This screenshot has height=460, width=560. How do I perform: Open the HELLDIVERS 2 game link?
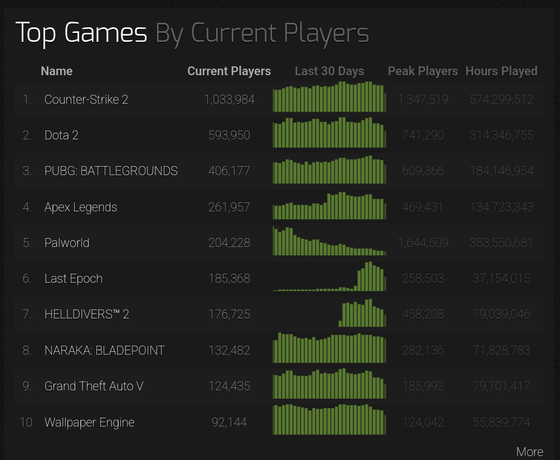point(87,314)
